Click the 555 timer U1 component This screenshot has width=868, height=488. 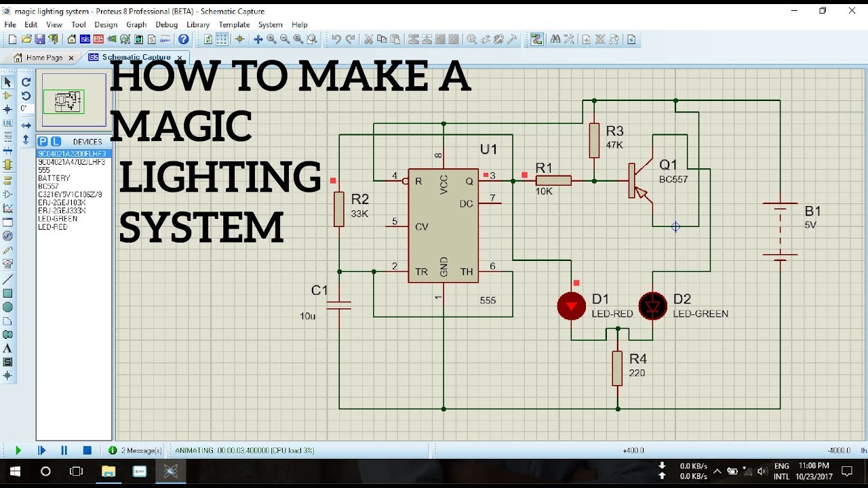pos(443,226)
